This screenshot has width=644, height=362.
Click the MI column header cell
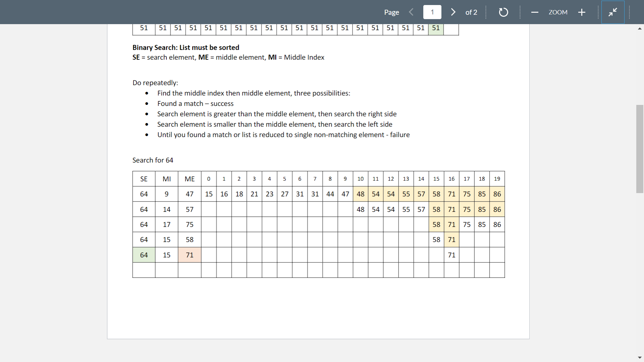click(167, 179)
